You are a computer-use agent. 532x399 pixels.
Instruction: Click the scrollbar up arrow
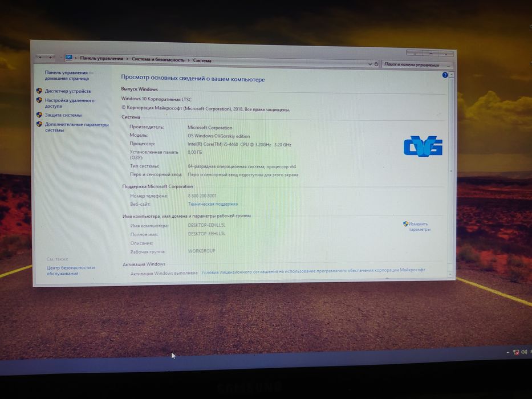click(x=451, y=75)
